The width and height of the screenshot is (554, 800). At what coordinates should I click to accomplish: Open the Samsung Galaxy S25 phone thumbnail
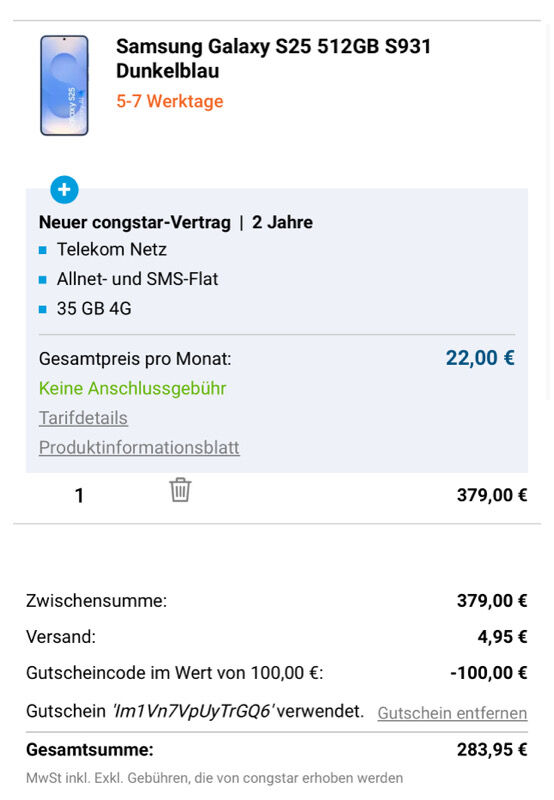[64, 85]
